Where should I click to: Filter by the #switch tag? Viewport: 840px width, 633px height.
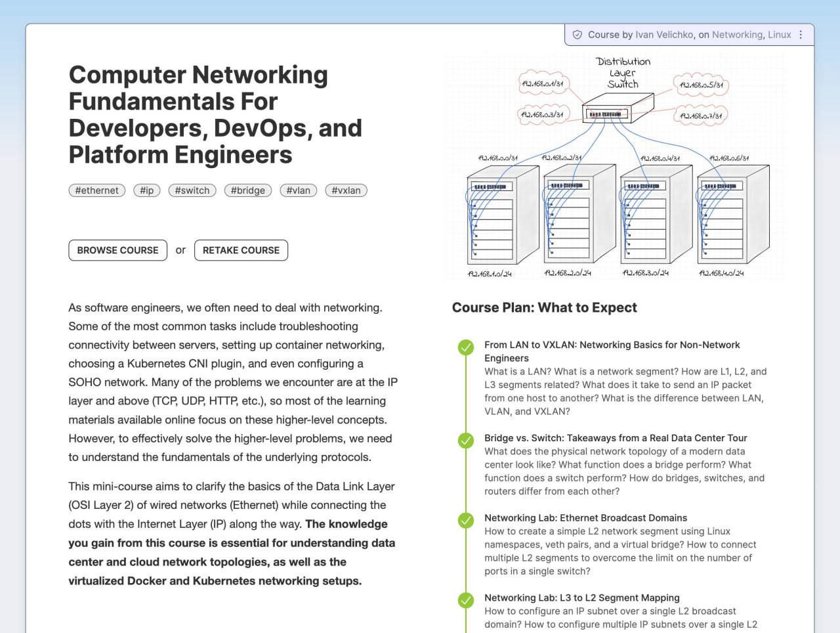point(192,190)
